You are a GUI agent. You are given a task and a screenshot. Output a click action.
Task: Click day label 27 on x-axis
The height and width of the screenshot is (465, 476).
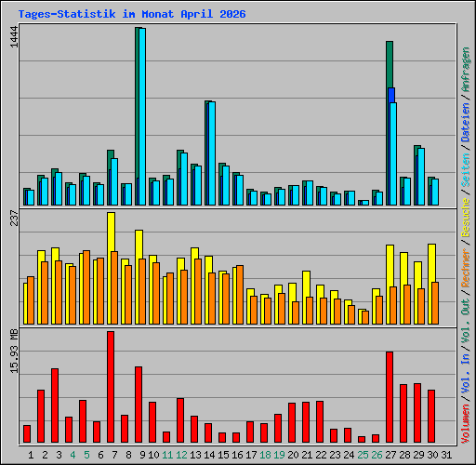[390, 455]
